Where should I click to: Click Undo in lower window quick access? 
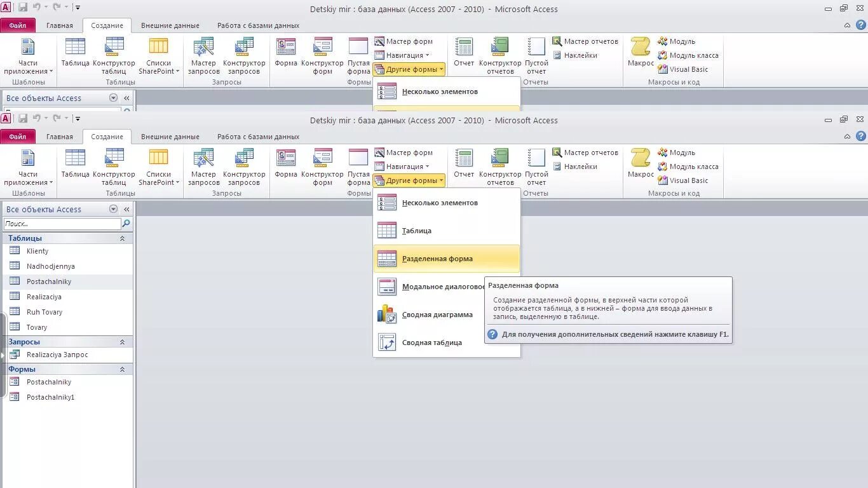(37, 118)
